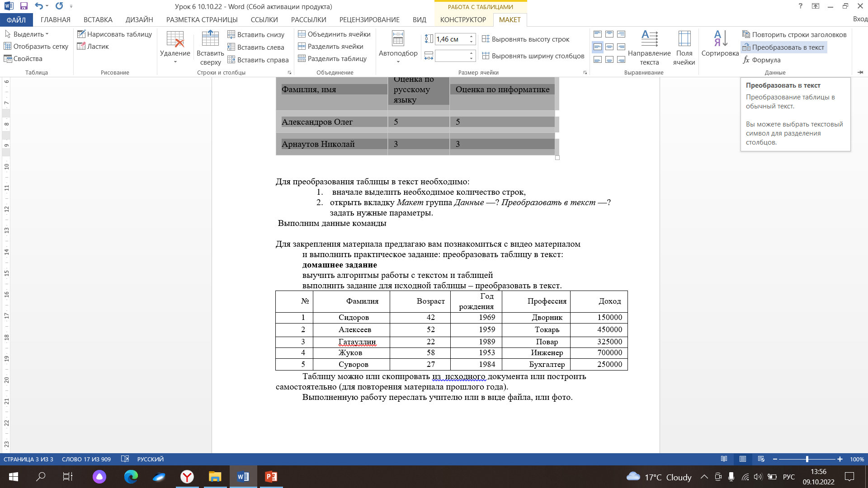Open PowerPoint from the taskbar
The width and height of the screenshot is (868, 488).
click(271, 477)
